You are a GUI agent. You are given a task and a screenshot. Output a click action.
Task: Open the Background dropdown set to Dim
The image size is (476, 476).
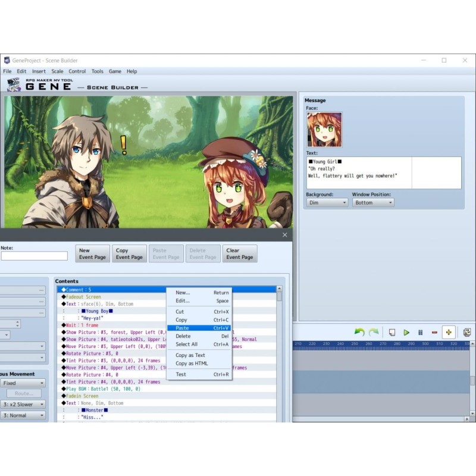[x=327, y=202]
